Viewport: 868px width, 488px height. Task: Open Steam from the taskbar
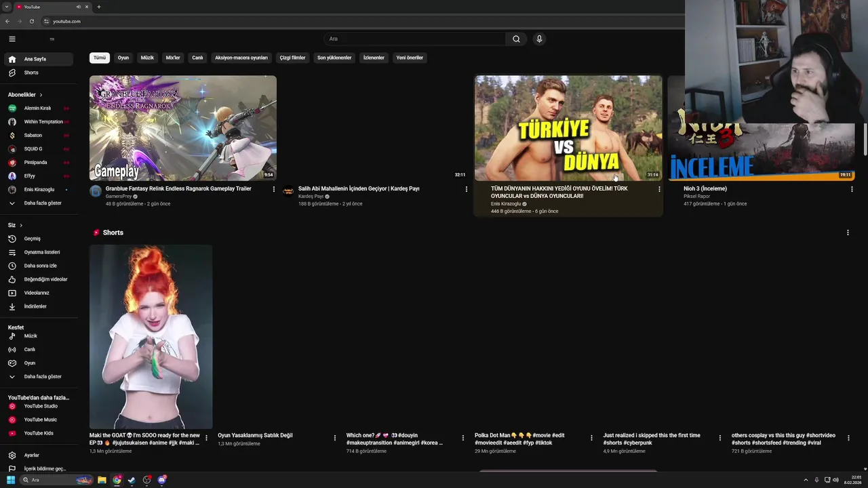click(132, 480)
